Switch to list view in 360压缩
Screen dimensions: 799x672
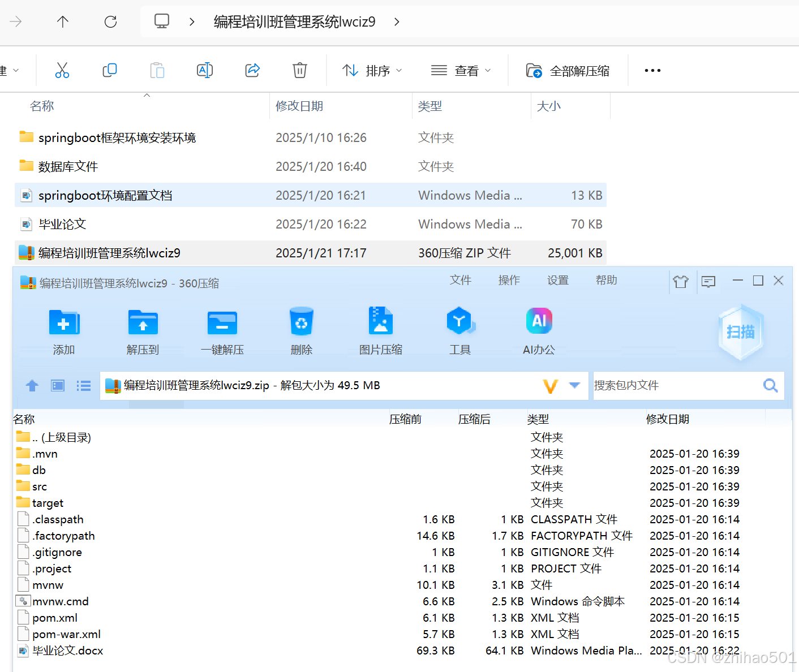(x=84, y=386)
